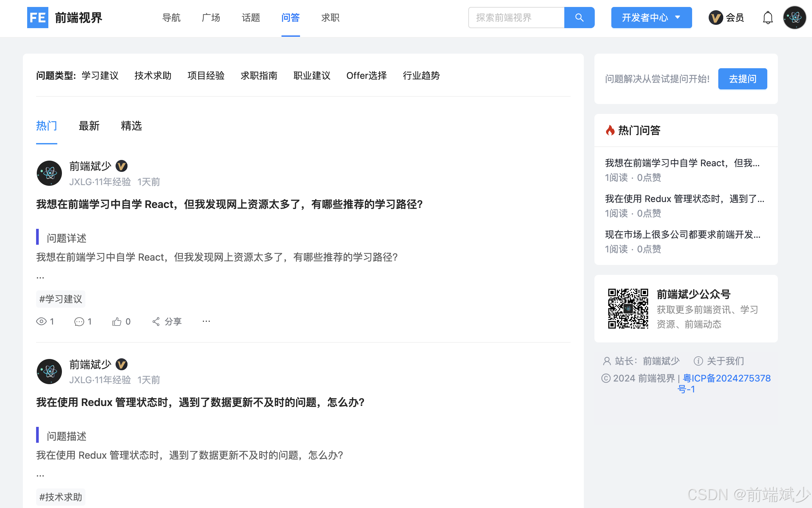Switch to the 最新 tab

89,126
